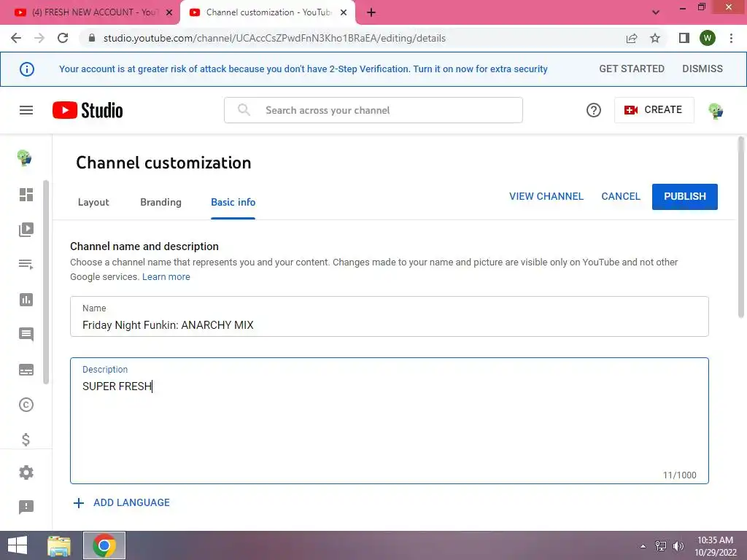Click the browser address bar URL
747x560 pixels.
(274, 38)
